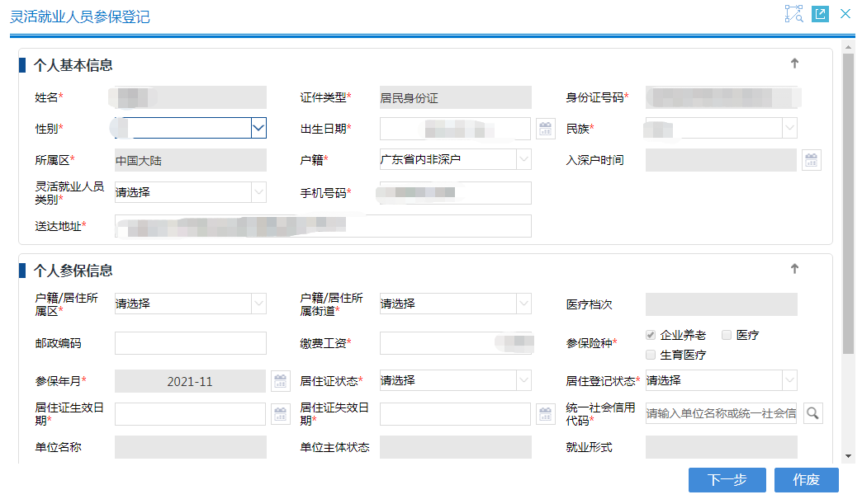Click the screen-resize icon in the title bar
The height and width of the screenshot is (504, 862).
(x=794, y=13)
